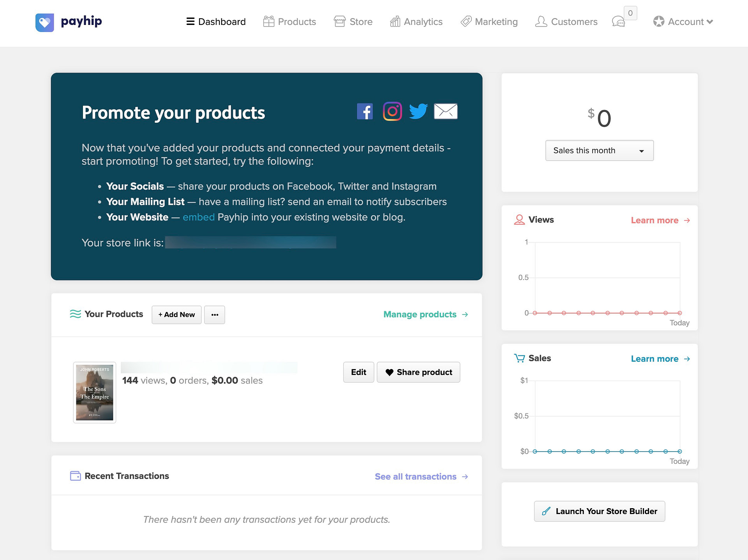Open See all transactions link

(x=422, y=477)
